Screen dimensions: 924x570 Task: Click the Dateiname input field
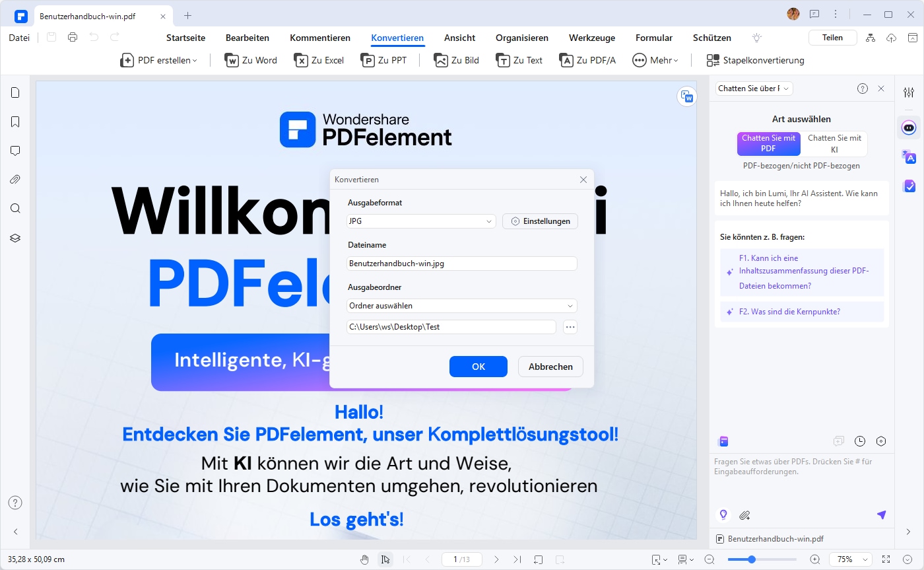462,264
